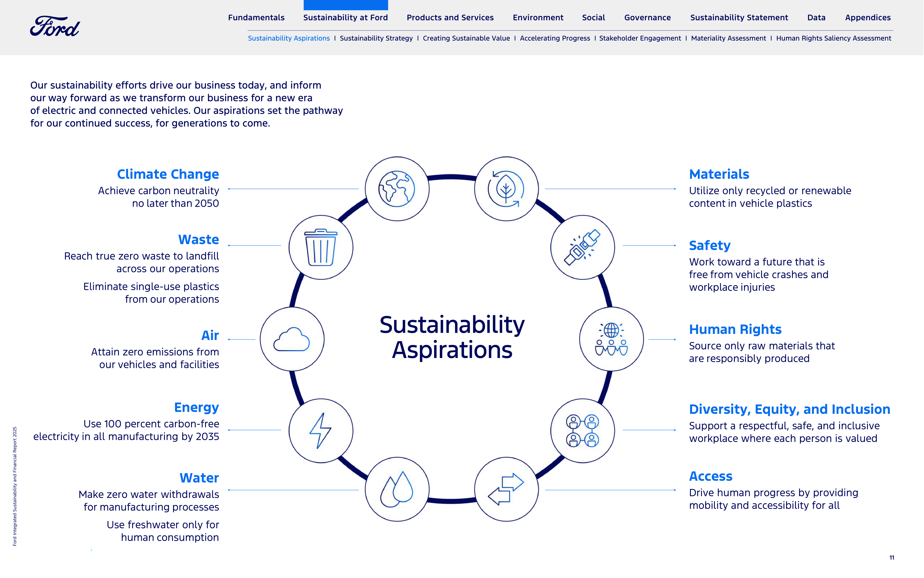Switch to the Social tab

click(x=594, y=18)
